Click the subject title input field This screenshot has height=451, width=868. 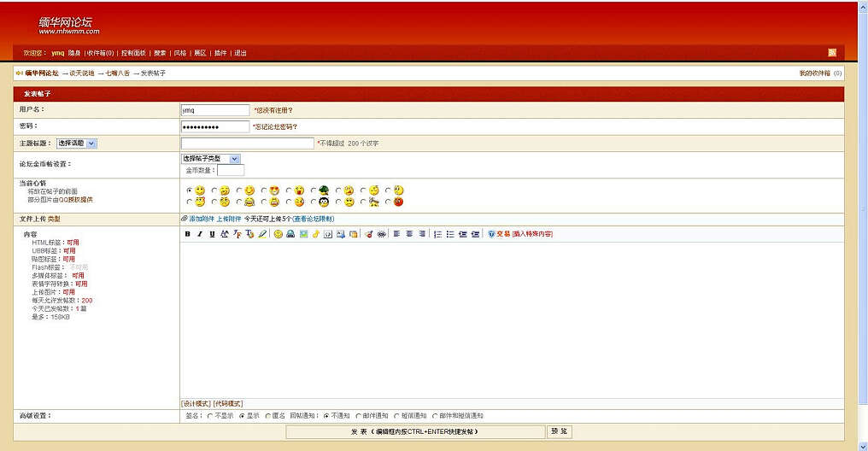pyautogui.click(x=247, y=143)
